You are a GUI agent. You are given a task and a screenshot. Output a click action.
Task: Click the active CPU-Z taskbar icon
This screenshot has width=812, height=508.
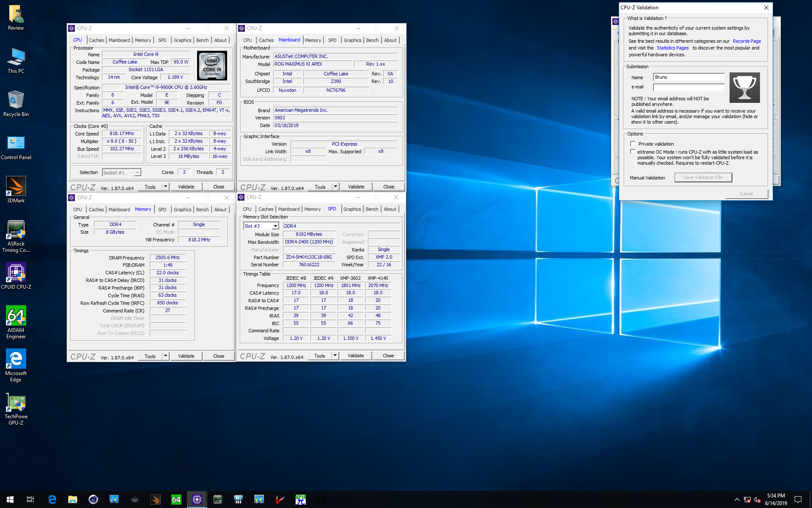click(x=197, y=500)
